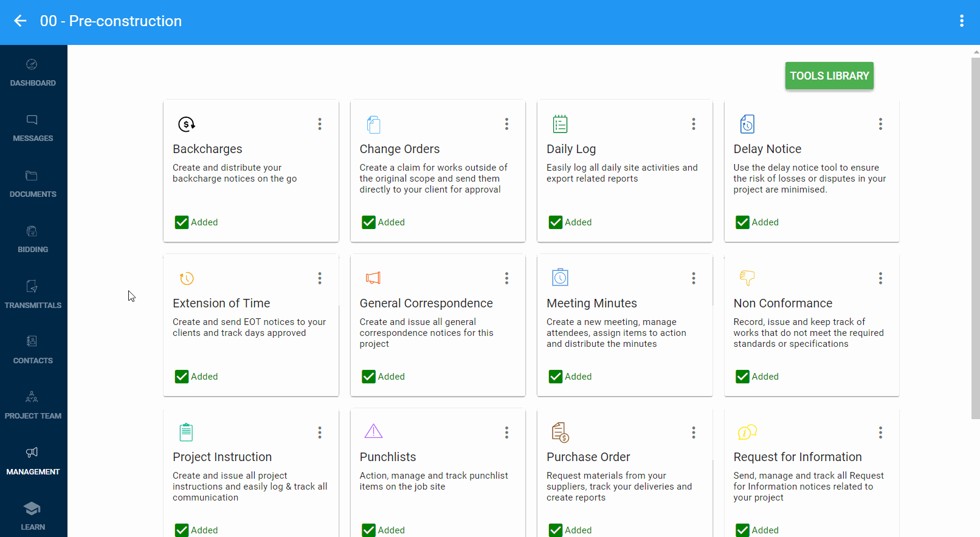Viewport: 980px width, 537px height.
Task: Uncheck Added on the Daily Log card
Action: click(556, 222)
